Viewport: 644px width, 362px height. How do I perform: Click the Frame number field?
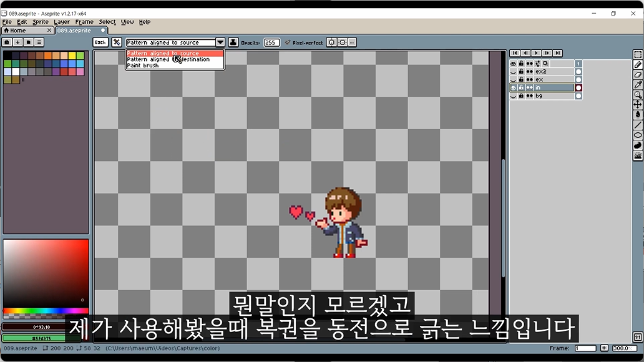pos(585,348)
